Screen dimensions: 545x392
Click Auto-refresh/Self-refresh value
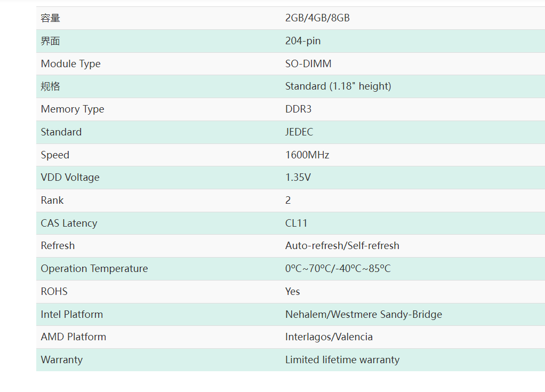(342, 246)
